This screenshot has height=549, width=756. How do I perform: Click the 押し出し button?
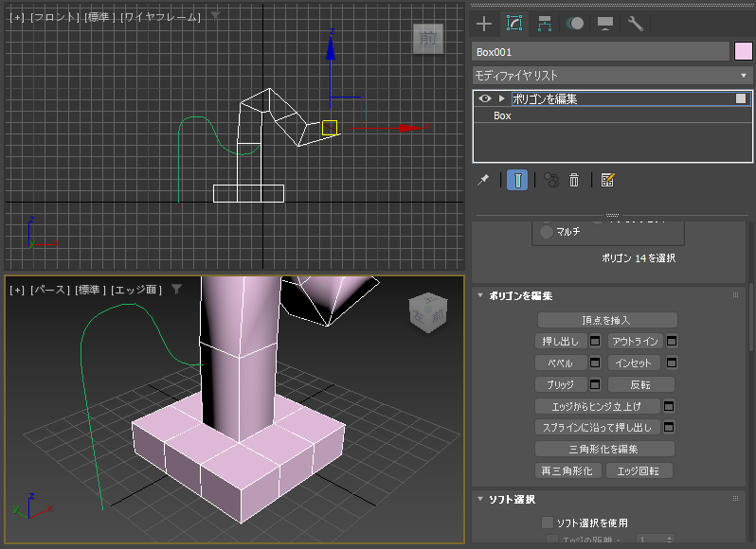point(561,342)
